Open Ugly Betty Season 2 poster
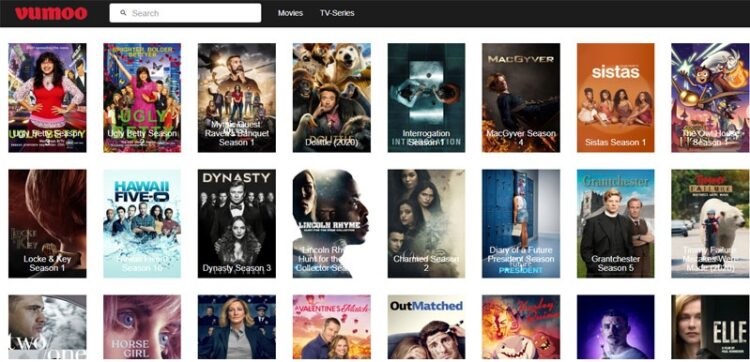The image size is (750, 362). [x=142, y=98]
